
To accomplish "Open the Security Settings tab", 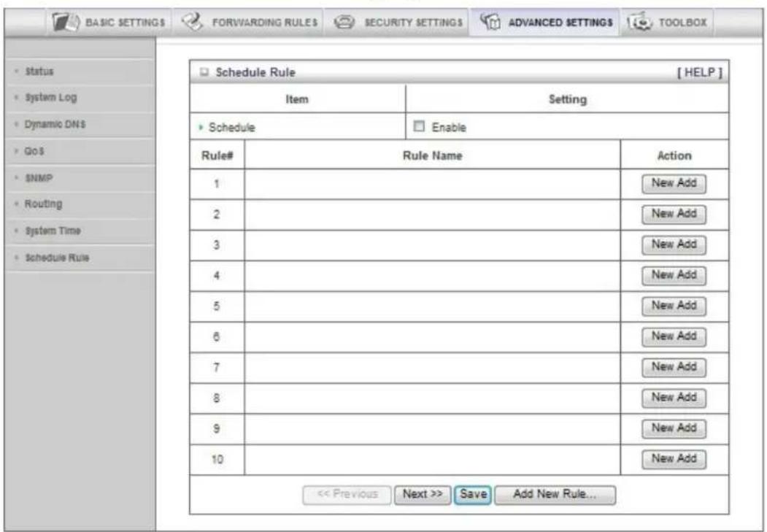I will click(397, 23).
